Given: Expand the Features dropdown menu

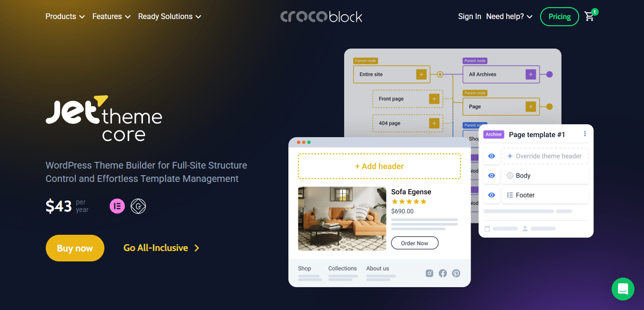Looking at the screenshot, I should tap(111, 17).
